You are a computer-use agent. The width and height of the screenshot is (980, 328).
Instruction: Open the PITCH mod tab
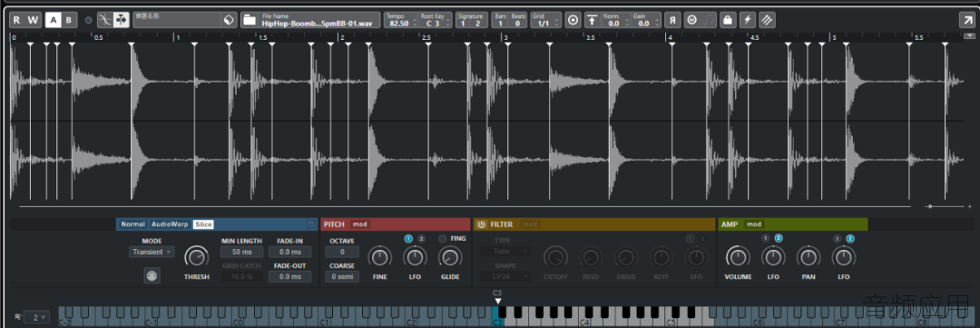pyautogui.click(x=359, y=224)
